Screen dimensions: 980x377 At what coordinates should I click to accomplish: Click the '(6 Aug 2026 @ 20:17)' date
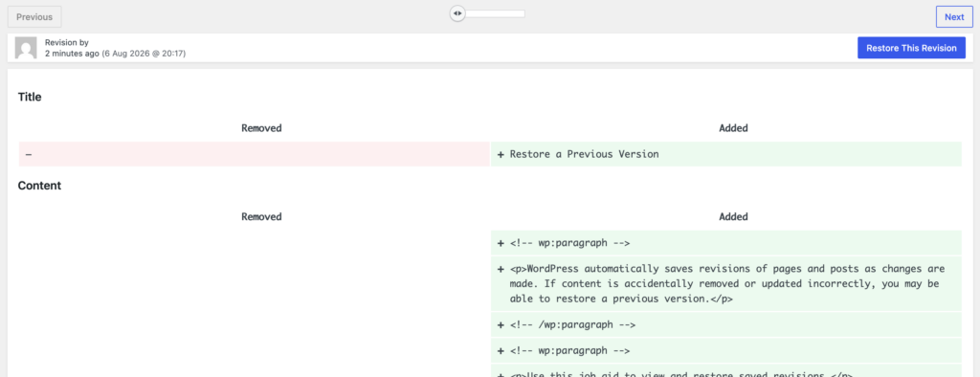[x=144, y=54]
